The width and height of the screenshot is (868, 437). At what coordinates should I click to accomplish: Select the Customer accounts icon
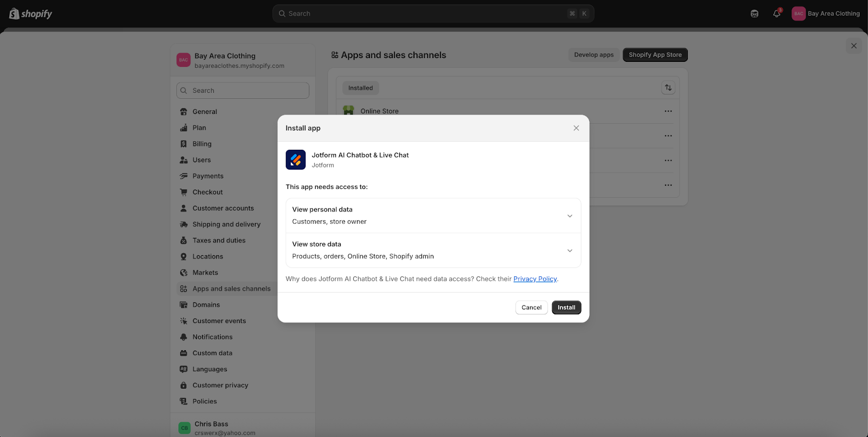[x=183, y=208]
